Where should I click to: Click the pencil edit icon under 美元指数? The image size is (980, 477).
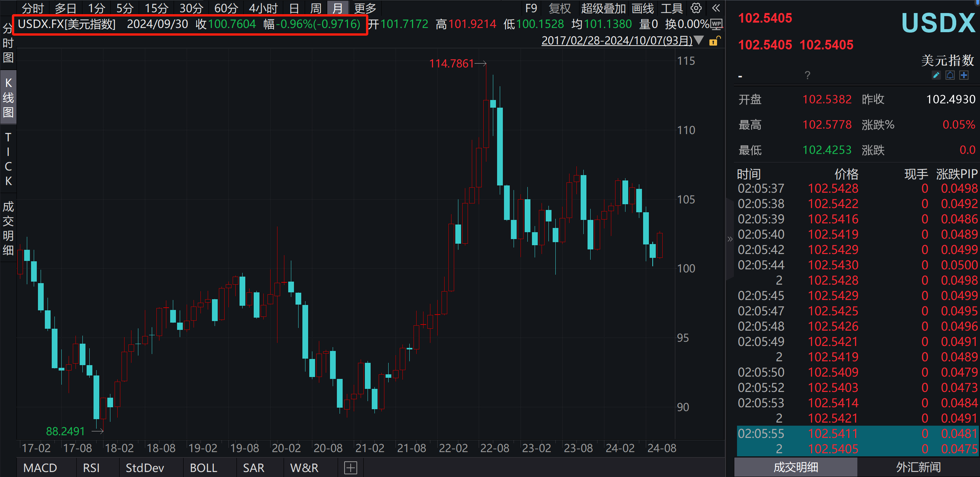[x=936, y=75]
